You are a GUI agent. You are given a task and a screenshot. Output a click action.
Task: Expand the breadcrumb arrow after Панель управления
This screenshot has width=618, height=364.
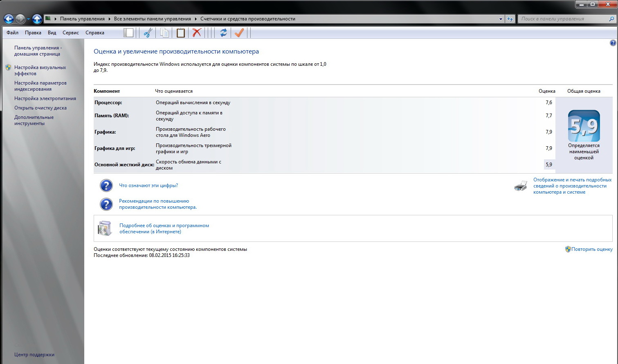(109, 19)
